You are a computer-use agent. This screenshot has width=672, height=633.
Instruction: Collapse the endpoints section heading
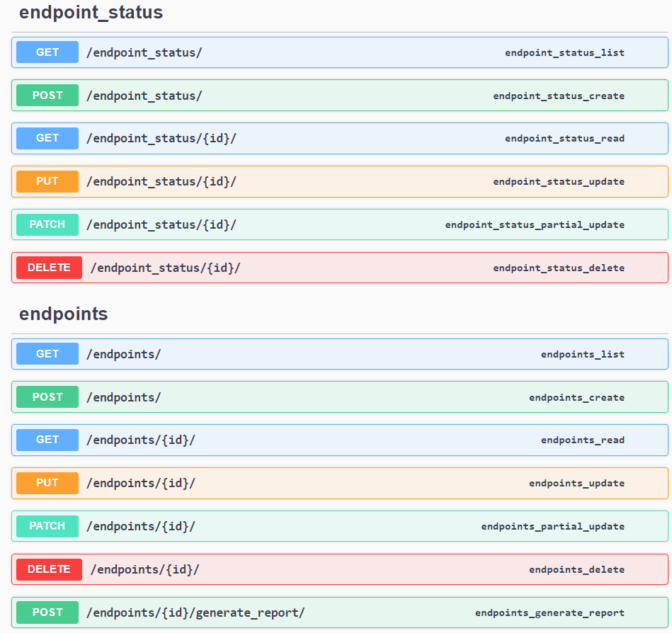pos(64,314)
